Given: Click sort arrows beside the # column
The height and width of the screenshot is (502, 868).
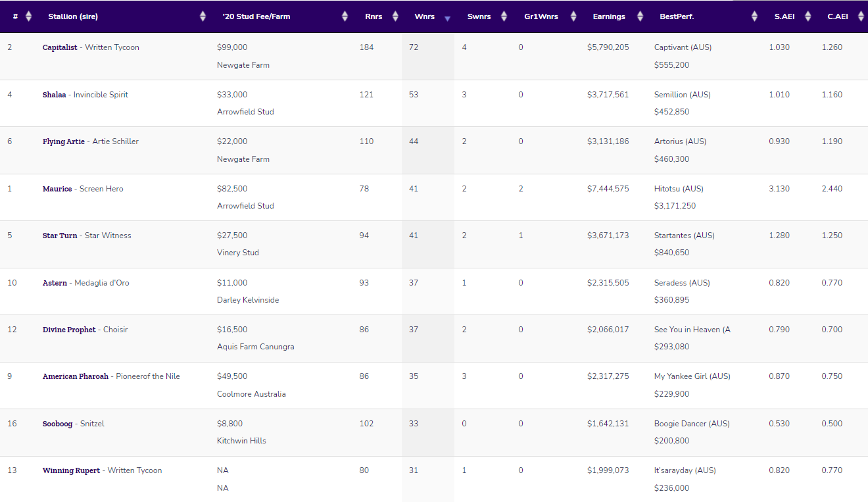Looking at the screenshot, I should pos(28,16).
